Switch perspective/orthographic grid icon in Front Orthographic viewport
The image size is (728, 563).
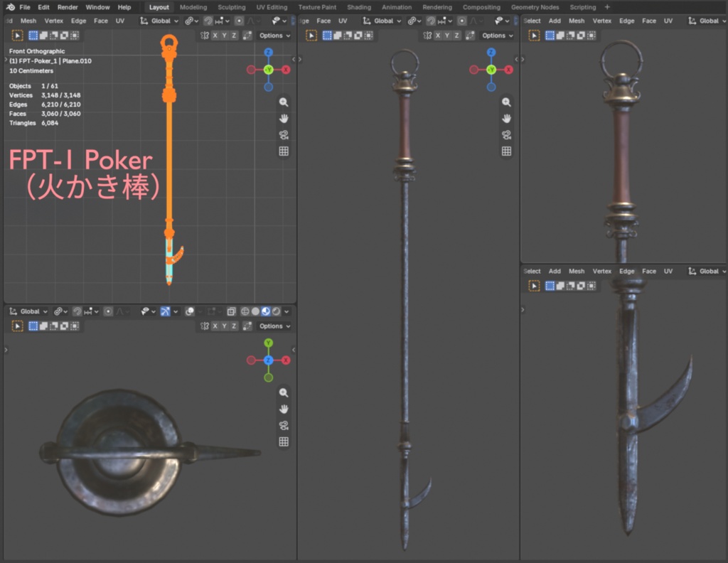click(284, 151)
